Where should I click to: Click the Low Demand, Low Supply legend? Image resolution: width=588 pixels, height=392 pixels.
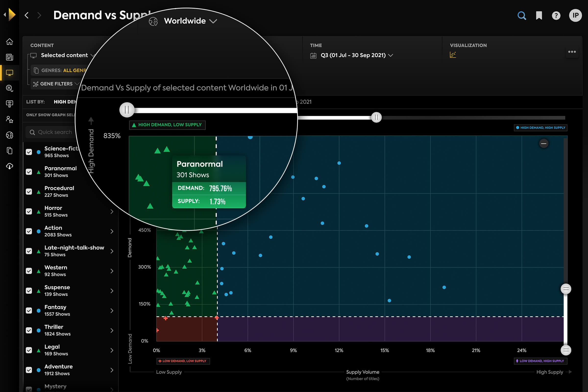click(x=183, y=361)
